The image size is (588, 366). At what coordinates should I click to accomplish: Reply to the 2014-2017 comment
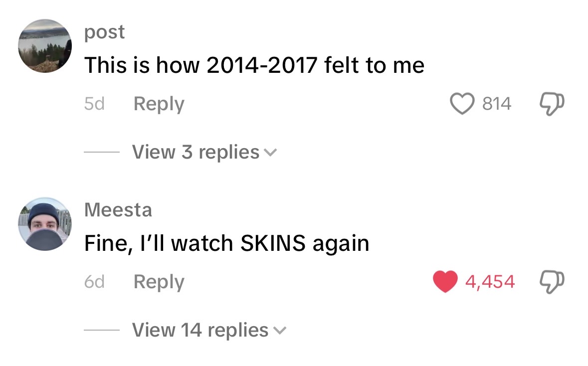pyautogui.click(x=159, y=104)
